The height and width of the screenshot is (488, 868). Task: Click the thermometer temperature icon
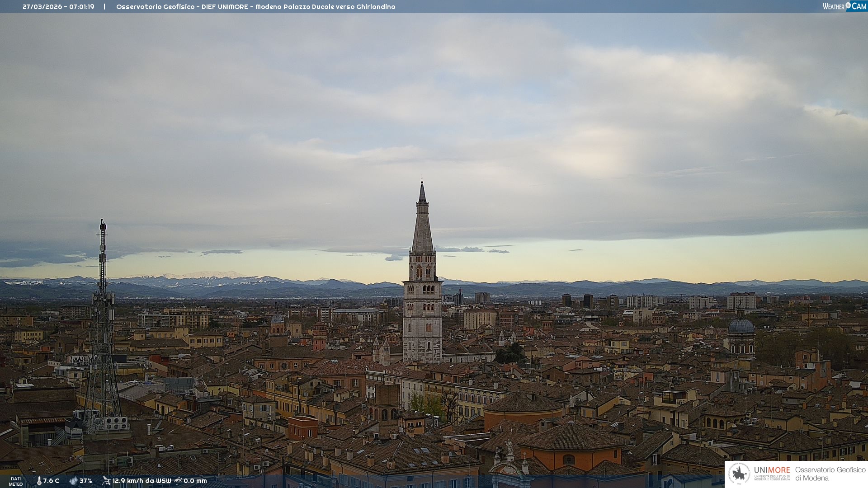pyautogui.click(x=39, y=481)
